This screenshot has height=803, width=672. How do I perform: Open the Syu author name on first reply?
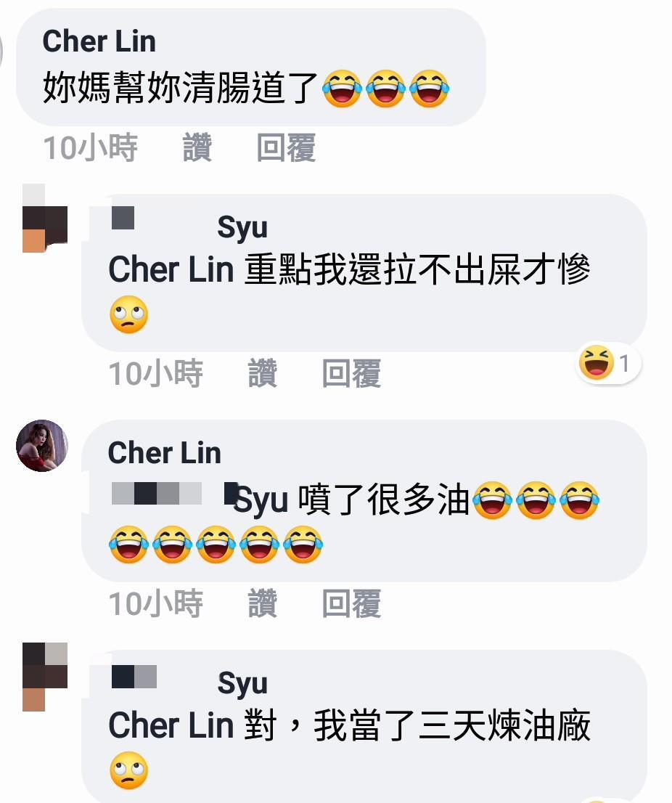242,227
